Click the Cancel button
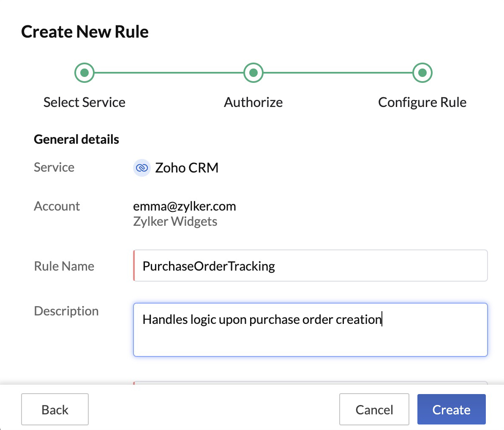Screen dimensions: 504x430 (374, 409)
